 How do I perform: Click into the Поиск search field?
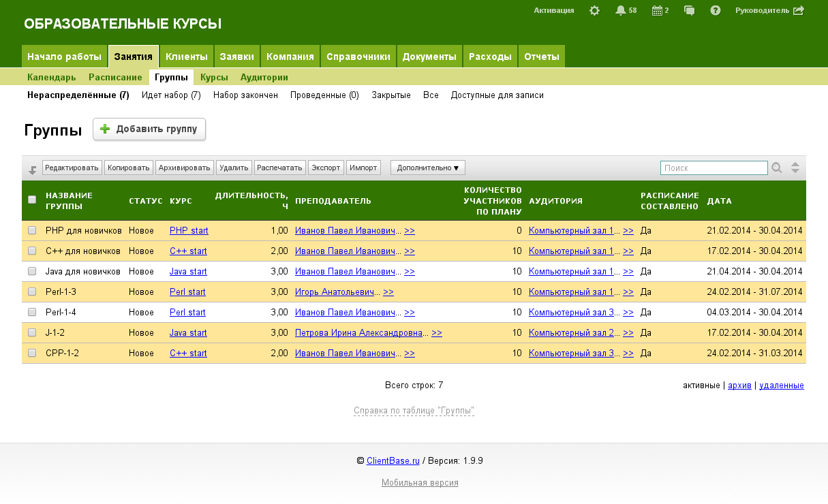coord(714,168)
